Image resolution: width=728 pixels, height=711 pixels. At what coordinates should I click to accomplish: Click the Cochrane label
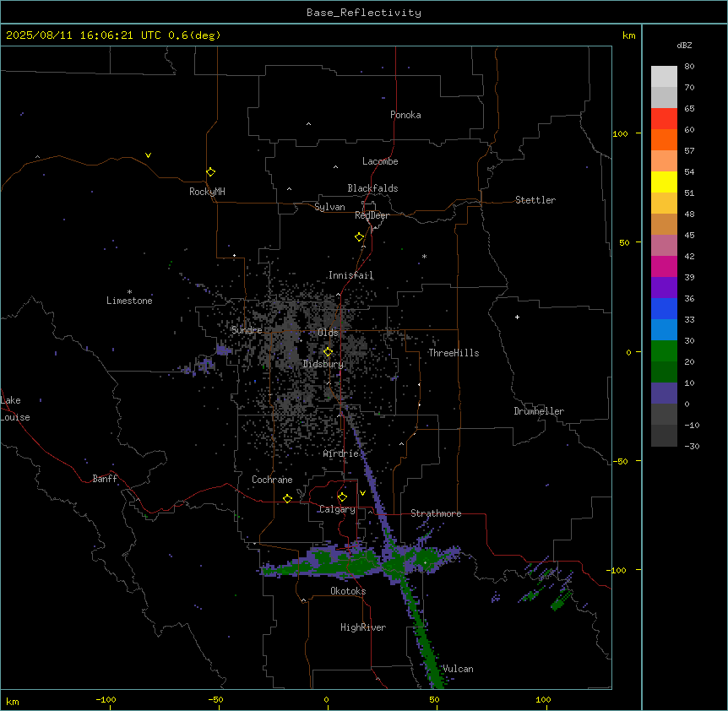272,480
